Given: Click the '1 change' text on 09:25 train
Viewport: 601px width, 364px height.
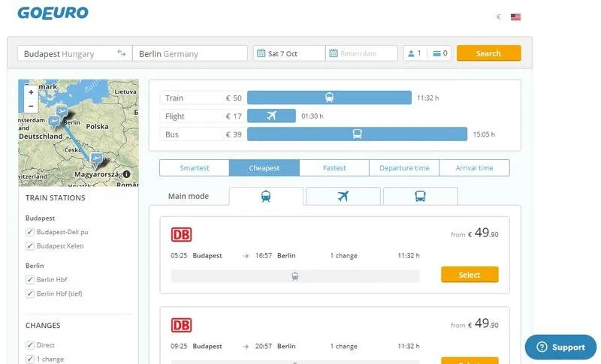Looking at the screenshot, I should click(344, 347).
